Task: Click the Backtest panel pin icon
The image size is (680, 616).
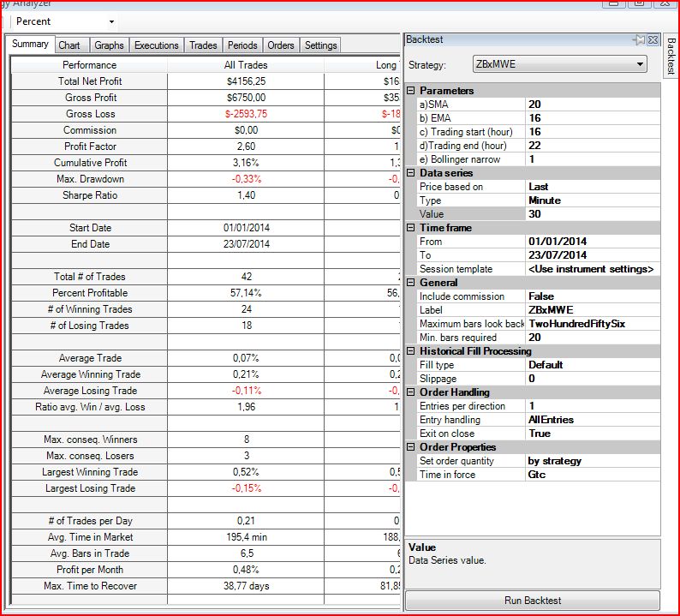Action: (x=639, y=40)
